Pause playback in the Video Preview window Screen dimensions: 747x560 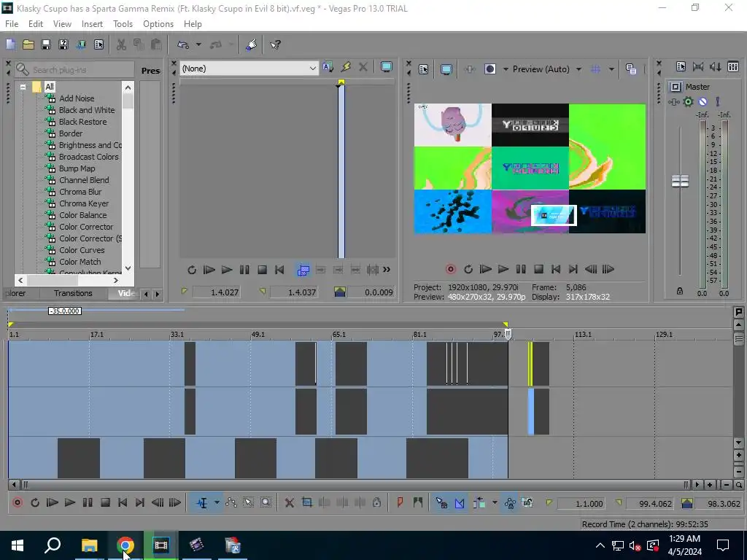click(521, 270)
